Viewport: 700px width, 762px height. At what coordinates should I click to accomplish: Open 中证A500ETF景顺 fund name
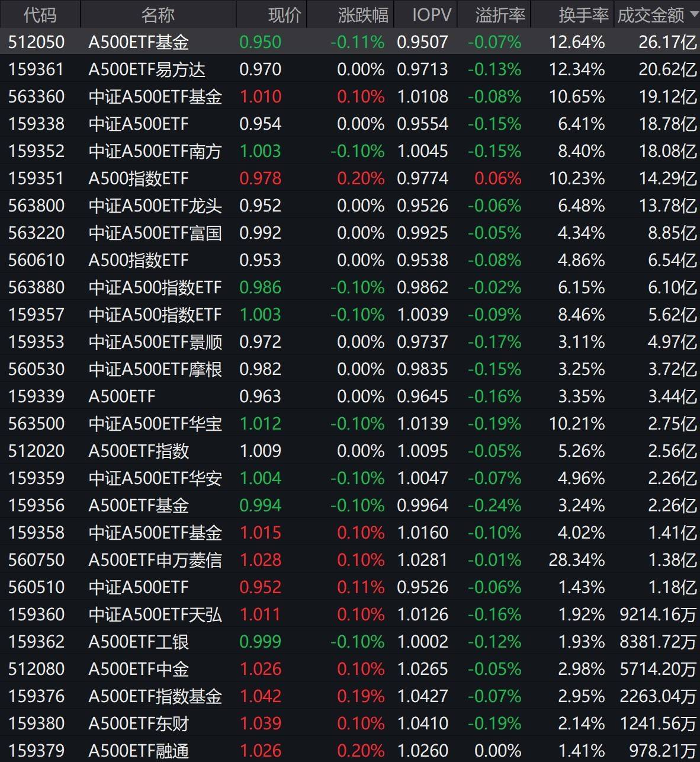155,342
